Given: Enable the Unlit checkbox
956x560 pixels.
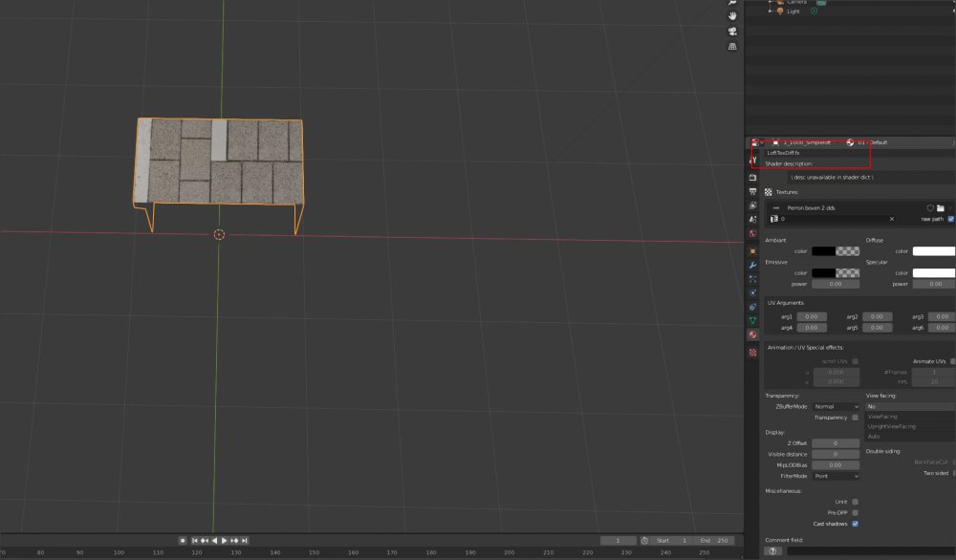Looking at the screenshot, I should coord(855,501).
